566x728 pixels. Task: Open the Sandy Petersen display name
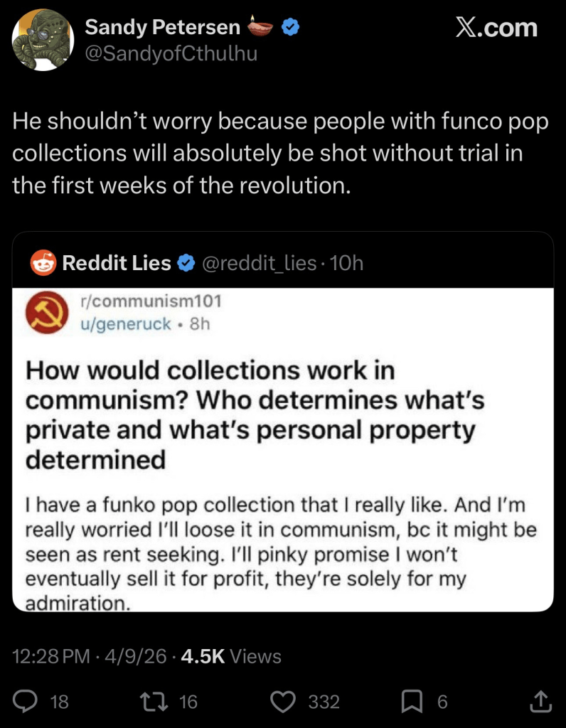(x=162, y=28)
